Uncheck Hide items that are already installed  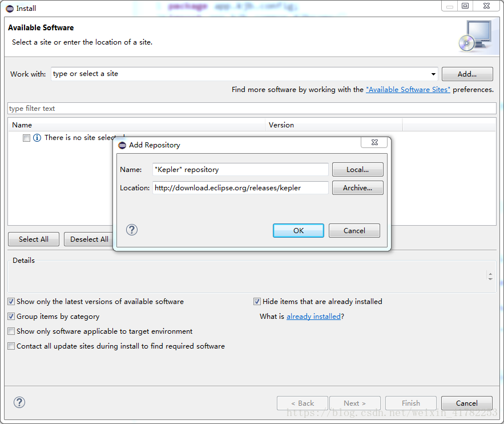[257, 302]
